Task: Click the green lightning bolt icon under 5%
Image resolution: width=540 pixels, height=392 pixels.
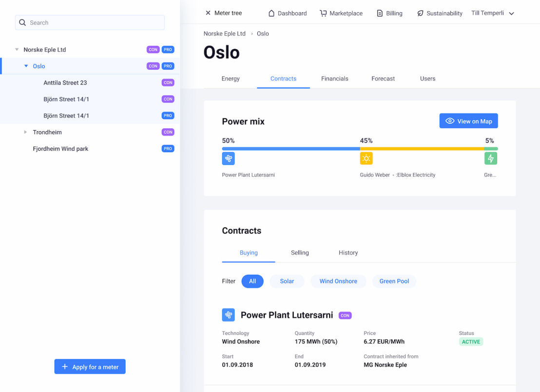Action: (491, 158)
